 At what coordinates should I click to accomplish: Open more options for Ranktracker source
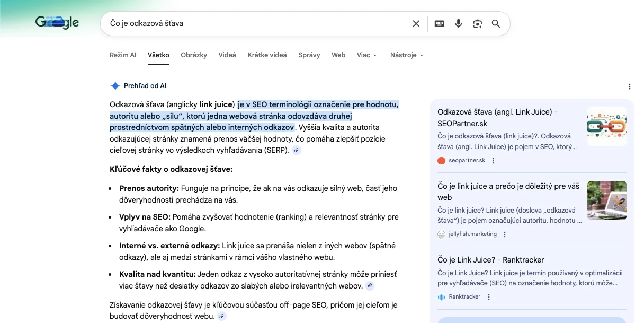coord(489,297)
